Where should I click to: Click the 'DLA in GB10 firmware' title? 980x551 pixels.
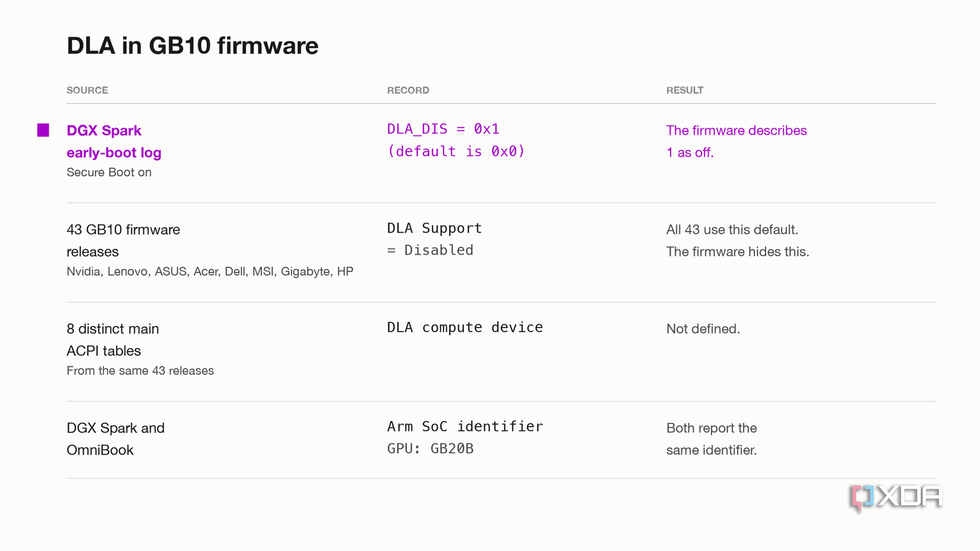pyautogui.click(x=192, y=46)
